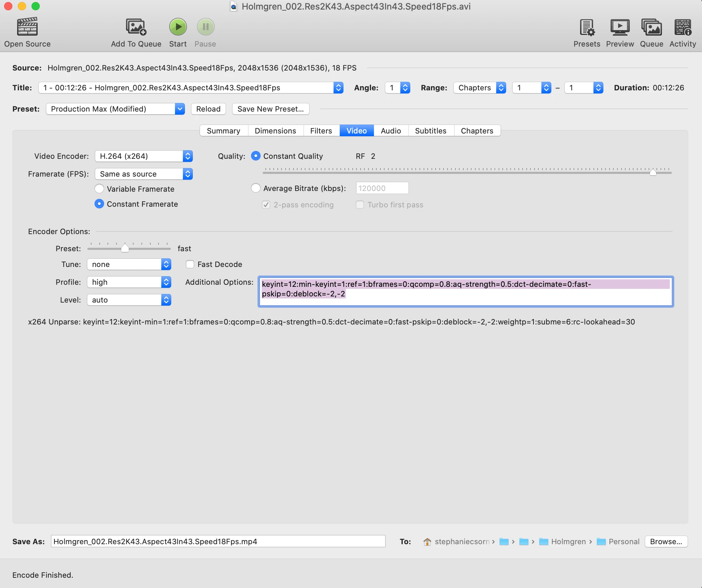Select the Variable Framerate radio button

point(99,189)
